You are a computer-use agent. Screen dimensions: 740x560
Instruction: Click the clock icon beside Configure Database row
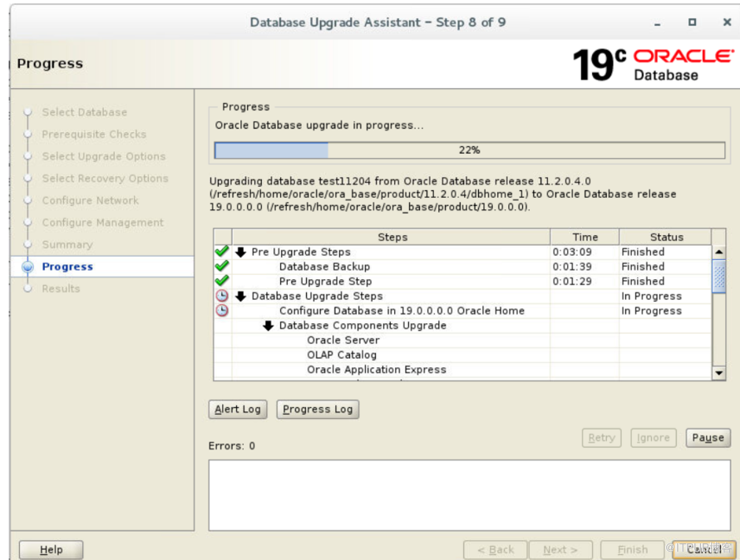pos(222,311)
